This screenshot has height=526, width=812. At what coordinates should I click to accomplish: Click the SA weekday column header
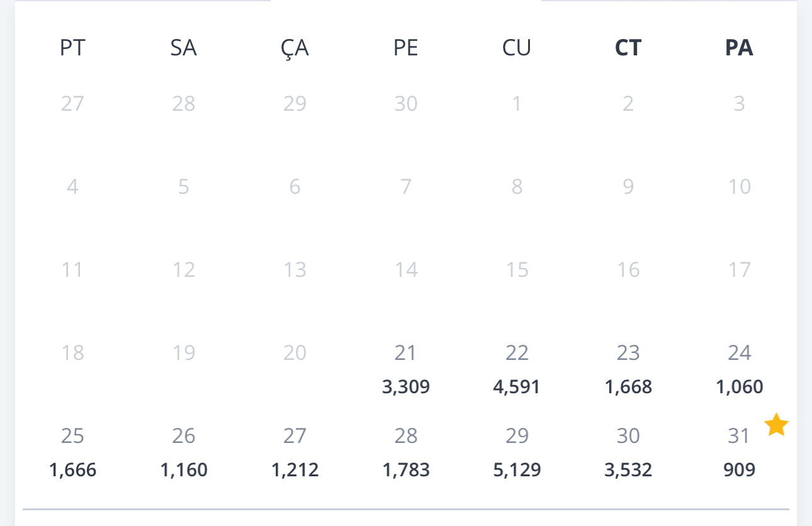(x=184, y=48)
